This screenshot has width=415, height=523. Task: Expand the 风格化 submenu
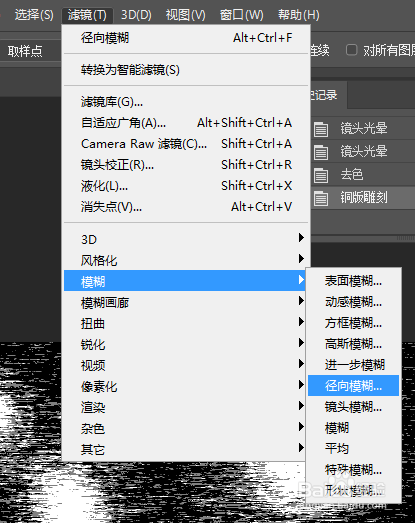point(184,260)
